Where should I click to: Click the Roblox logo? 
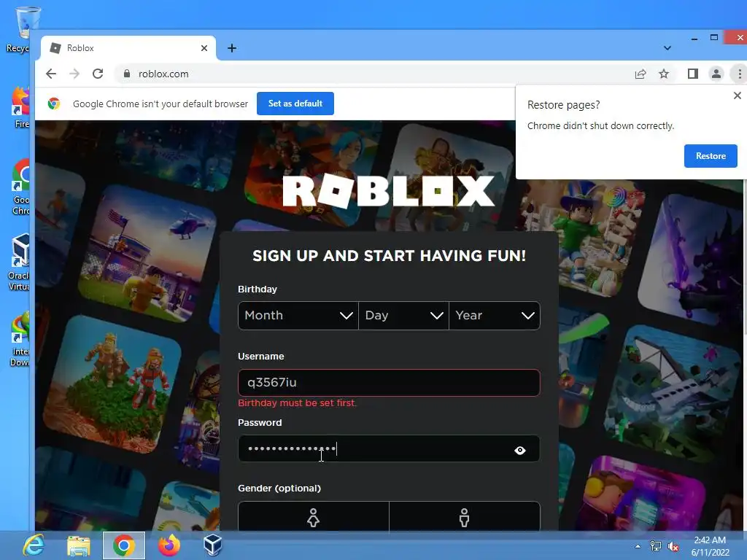388,192
